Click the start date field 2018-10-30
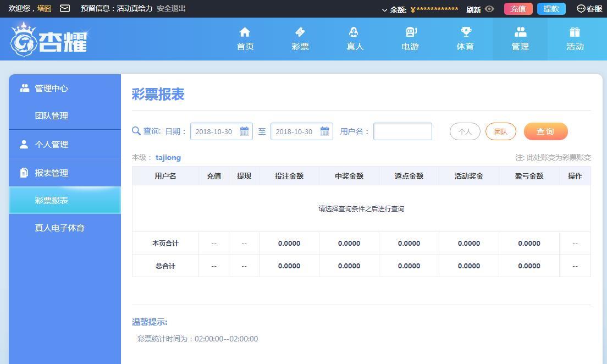Viewport: 607px width, 364px height. [x=222, y=131]
